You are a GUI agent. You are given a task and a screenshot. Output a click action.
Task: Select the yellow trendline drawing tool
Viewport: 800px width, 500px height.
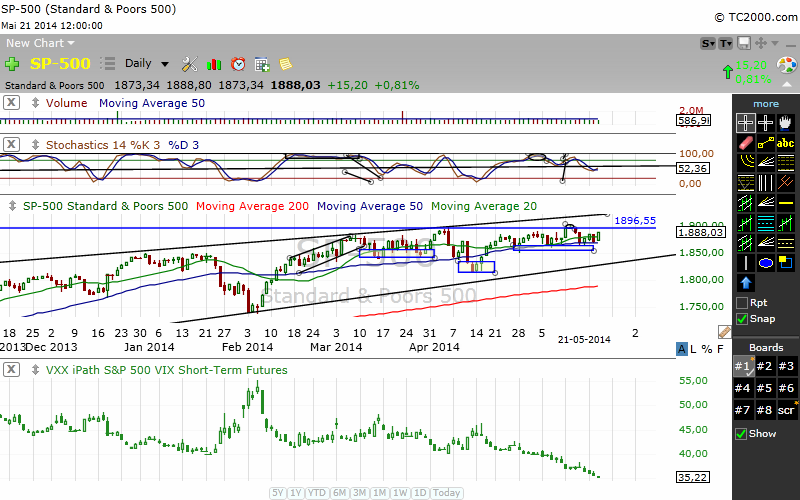765,143
